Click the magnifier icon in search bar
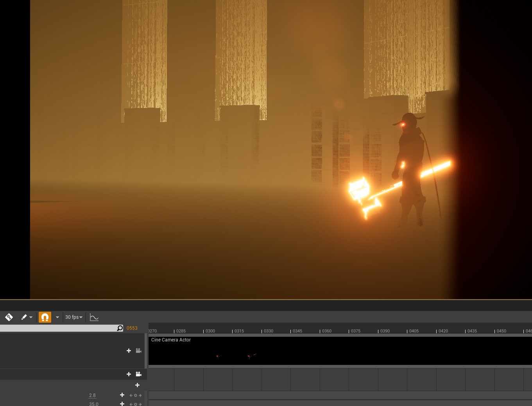This screenshot has width=532, height=406. [120, 328]
